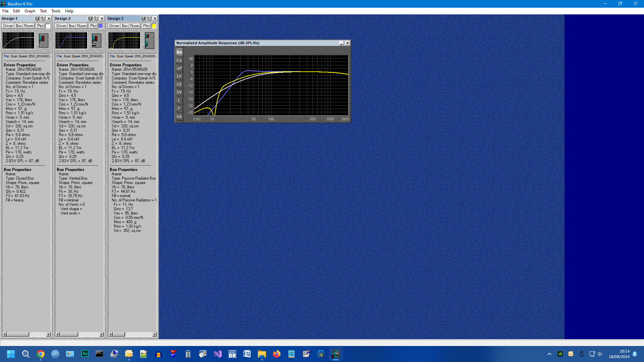Click the Box button in Design 2
The width and height of the screenshot is (644, 362).
point(72,26)
